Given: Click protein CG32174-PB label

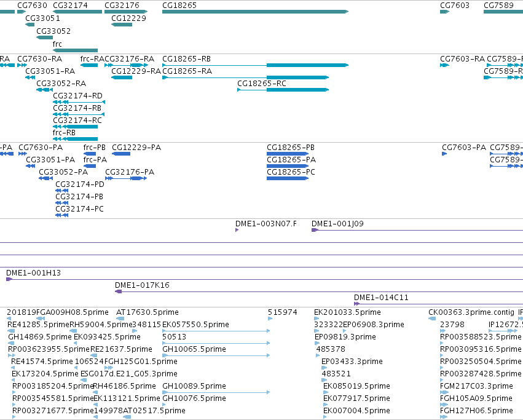Looking at the screenshot, I should coord(79,197).
